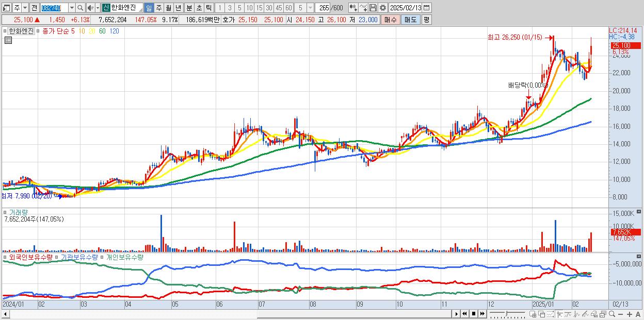Select the 3 interval tab
The width and height of the screenshot is (644, 320).
(230, 8)
